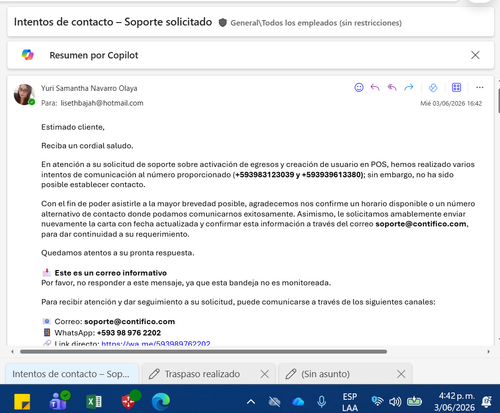Click the date Mié 03/06/2026 16:42

[x=451, y=103]
